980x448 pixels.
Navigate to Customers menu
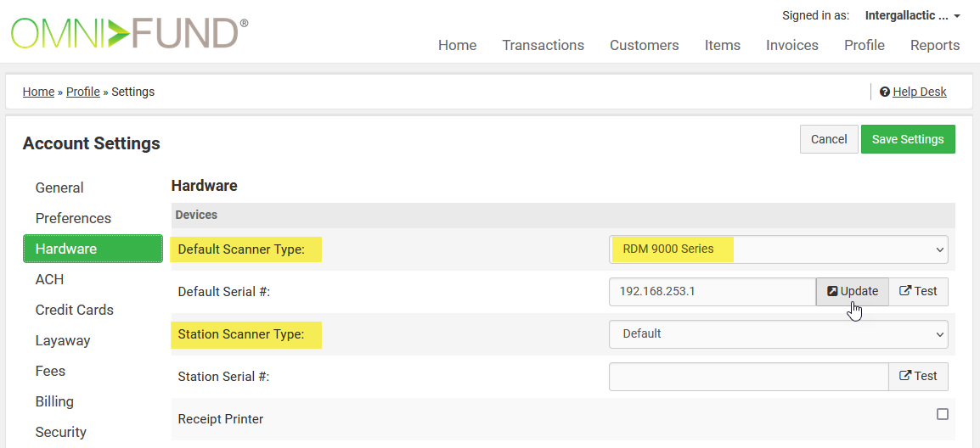pos(644,45)
